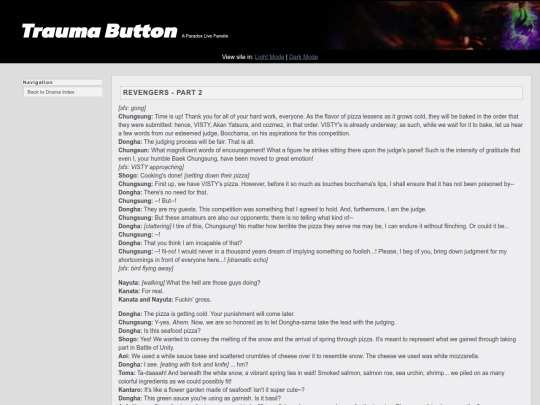Click 'Fuckin' gross.' line
Image resolution: width=540 pixels, height=405 pixels.
165,299
